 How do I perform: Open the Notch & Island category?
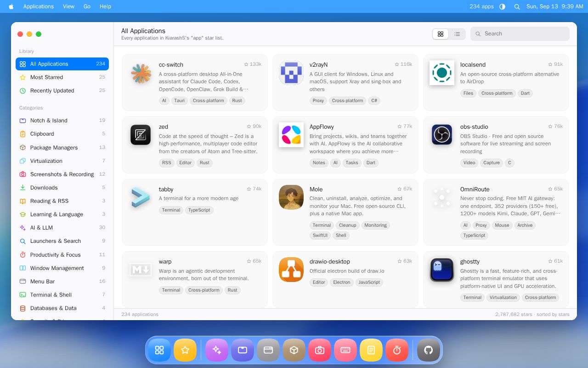pyautogui.click(x=62, y=121)
